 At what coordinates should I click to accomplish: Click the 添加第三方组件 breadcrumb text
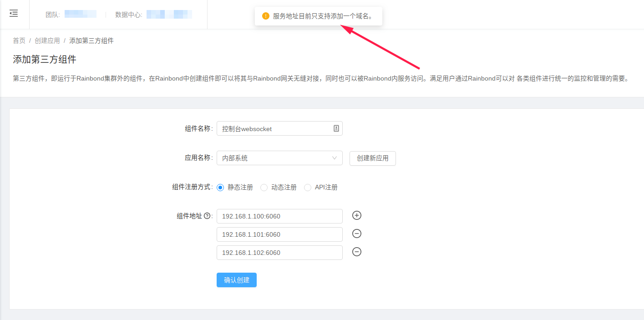tap(91, 41)
